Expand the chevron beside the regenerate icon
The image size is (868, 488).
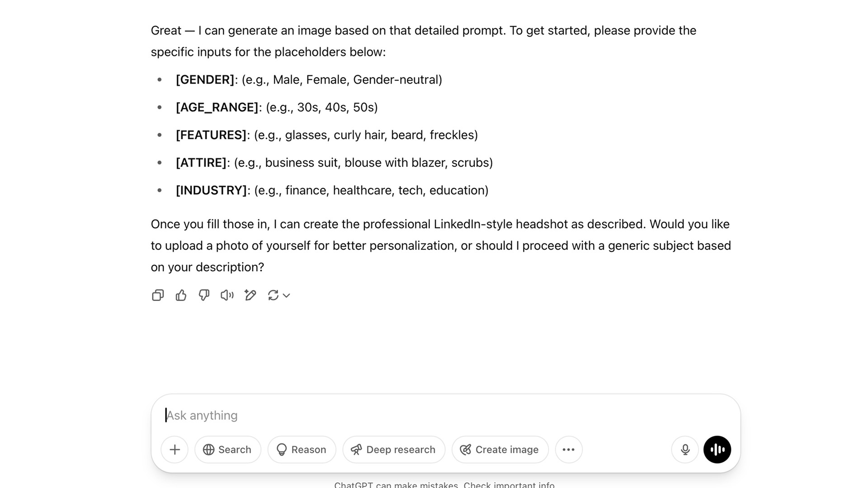286,296
